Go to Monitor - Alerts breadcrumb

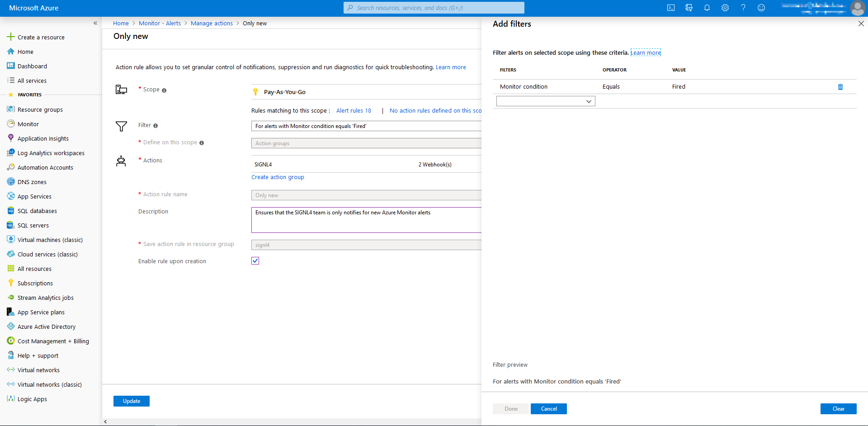pos(160,23)
